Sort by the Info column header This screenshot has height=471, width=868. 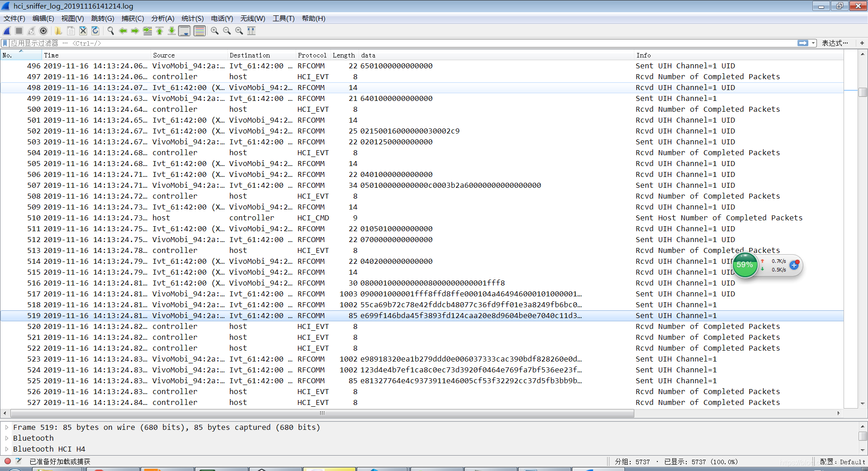(739, 55)
